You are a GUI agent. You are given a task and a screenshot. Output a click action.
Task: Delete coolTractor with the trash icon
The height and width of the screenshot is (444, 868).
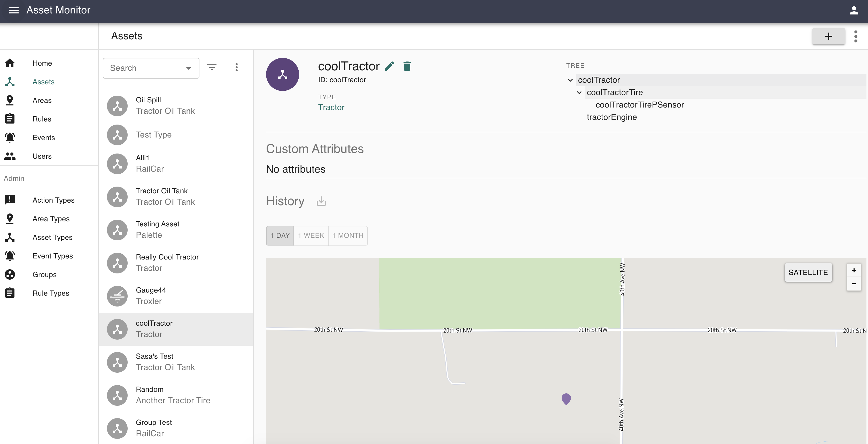pyautogui.click(x=407, y=66)
